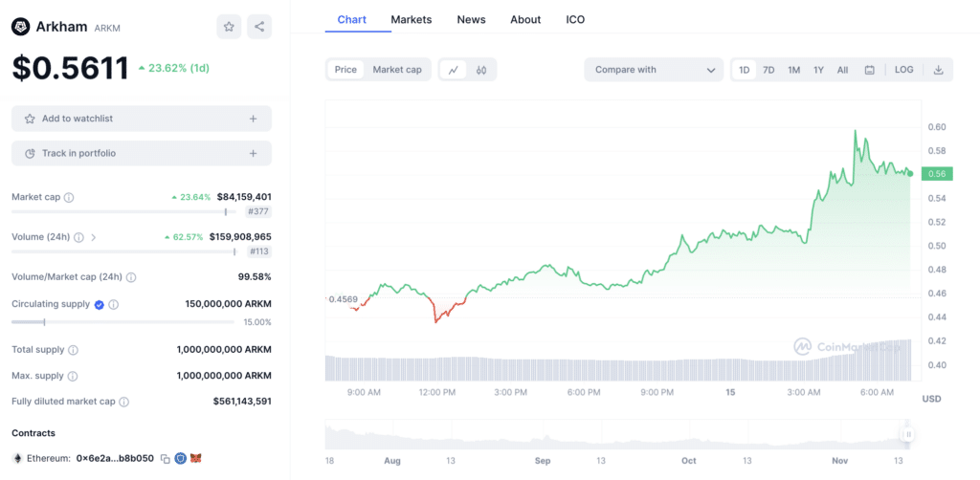
Task: Click the 0.4569 opening price label
Action: click(343, 299)
